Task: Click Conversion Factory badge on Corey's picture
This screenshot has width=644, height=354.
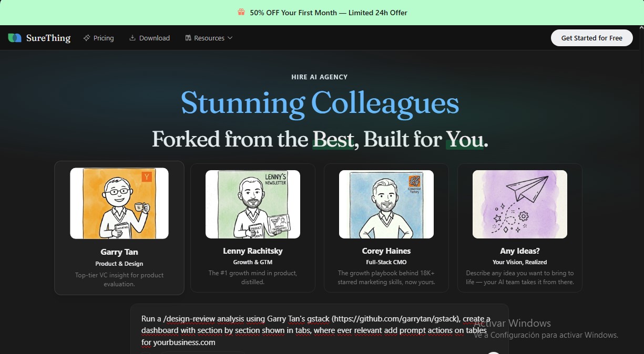Action: [415, 184]
